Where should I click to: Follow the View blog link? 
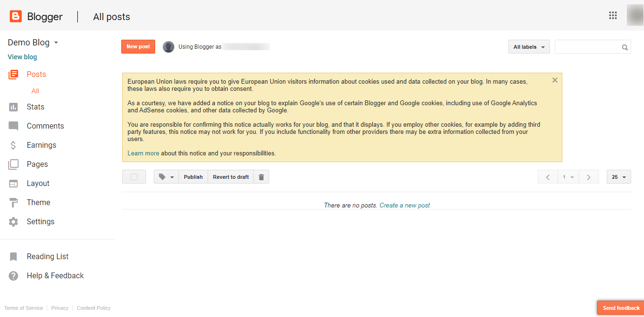22,57
